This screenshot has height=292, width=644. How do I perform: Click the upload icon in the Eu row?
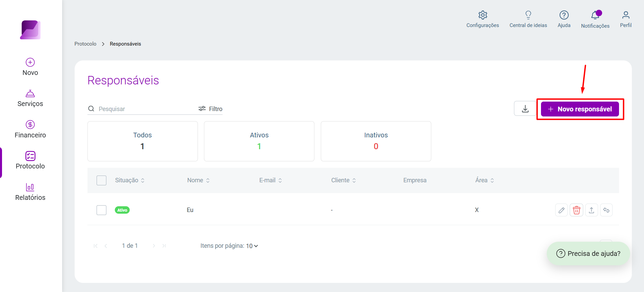[x=591, y=210]
